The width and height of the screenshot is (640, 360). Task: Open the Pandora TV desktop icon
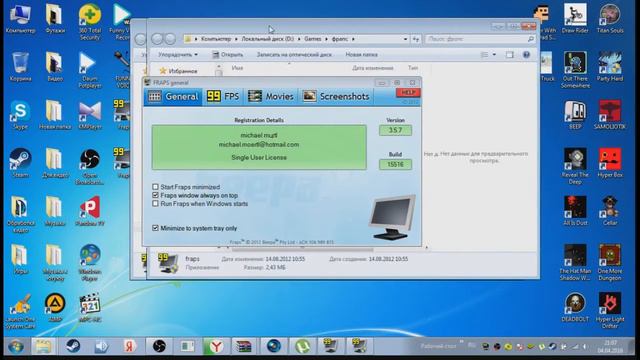90,211
